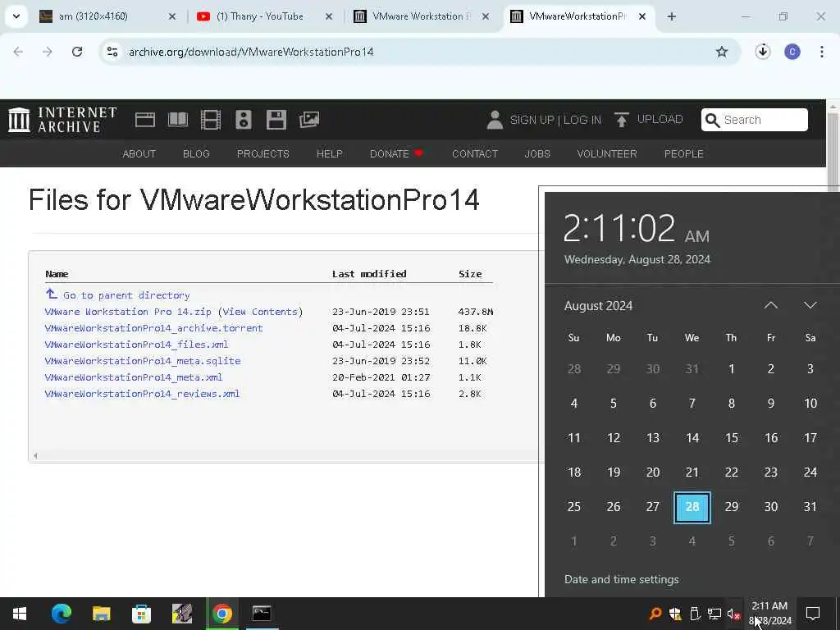Download VMware Workstation Pro 14.zip
This screenshot has width=840, height=630.
click(x=128, y=312)
